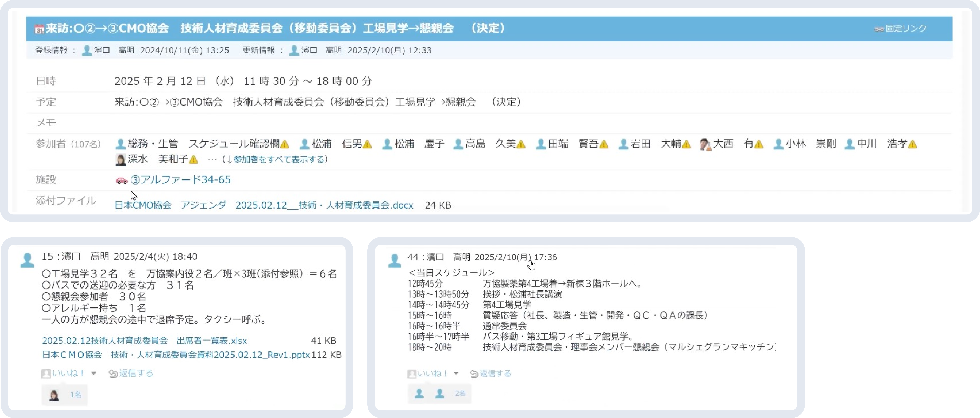Screen dimensions: 980x418
Task: Click warning icon next to 高島 久美
Action: coord(521,144)
